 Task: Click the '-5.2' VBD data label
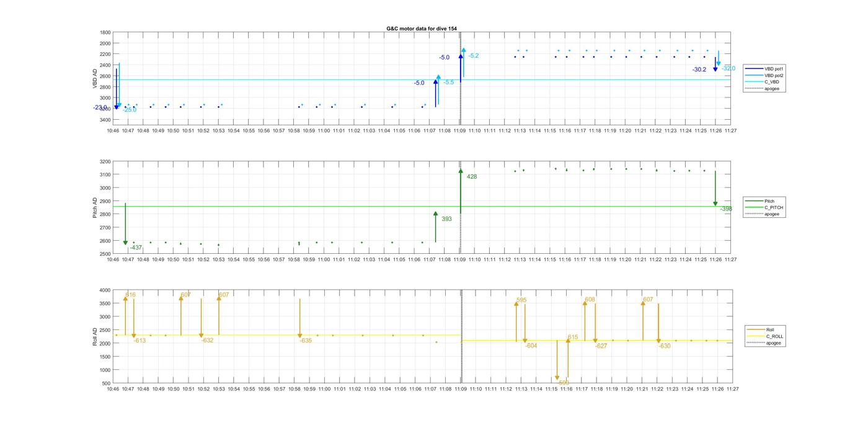(473, 56)
